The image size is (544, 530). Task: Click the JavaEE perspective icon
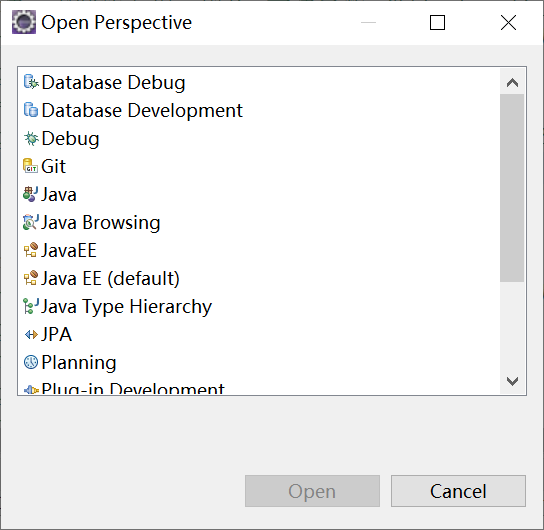[x=31, y=250]
